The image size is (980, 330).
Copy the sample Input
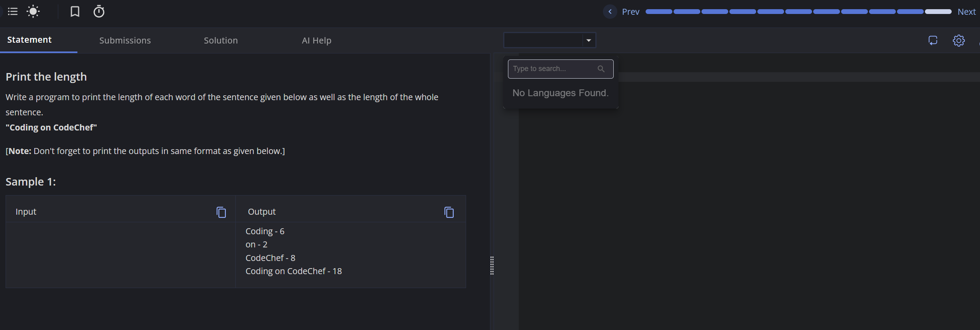point(221,212)
